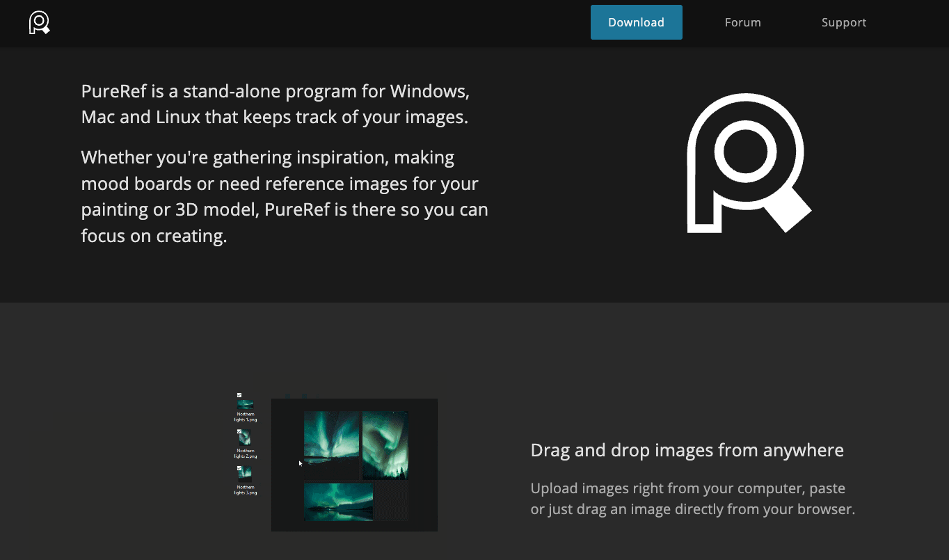Screen dimensions: 949x560
Task: Toggle the Northern lights 2.png checkbox
Action: click(x=239, y=431)
